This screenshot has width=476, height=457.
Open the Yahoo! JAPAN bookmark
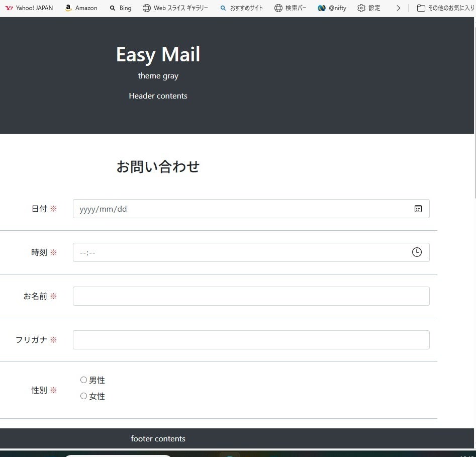(x=29, y=8)
